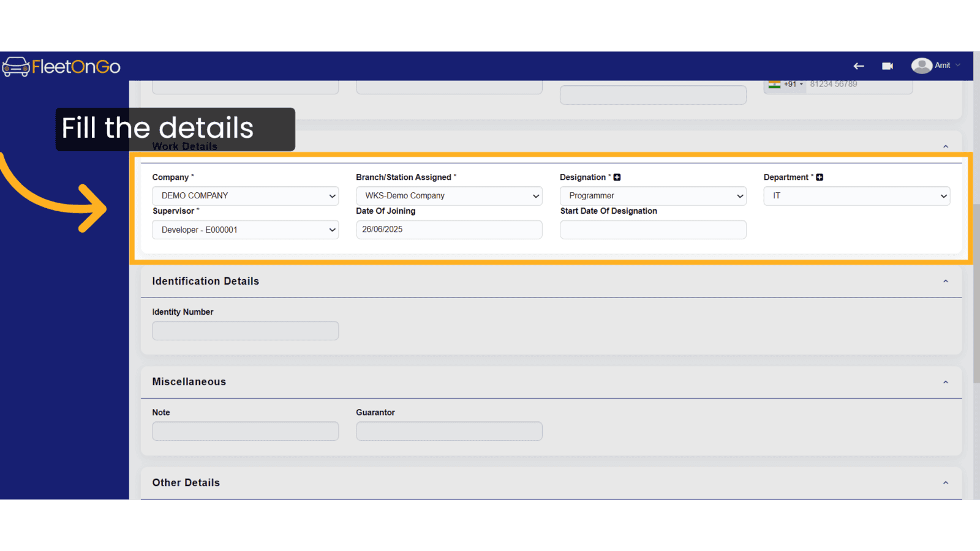Open the +91 country code selector
Screen dimensions: 980x551
(x=785, y=85)
